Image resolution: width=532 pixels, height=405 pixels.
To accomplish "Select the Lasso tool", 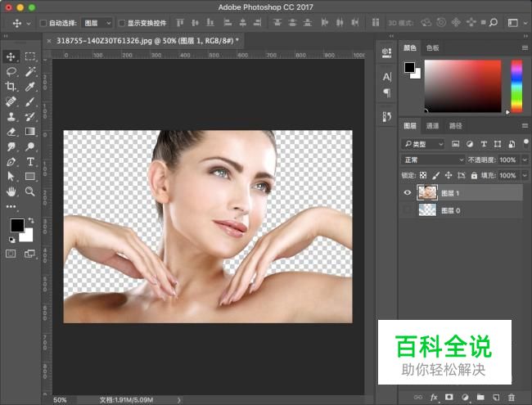I will [11, 71].
